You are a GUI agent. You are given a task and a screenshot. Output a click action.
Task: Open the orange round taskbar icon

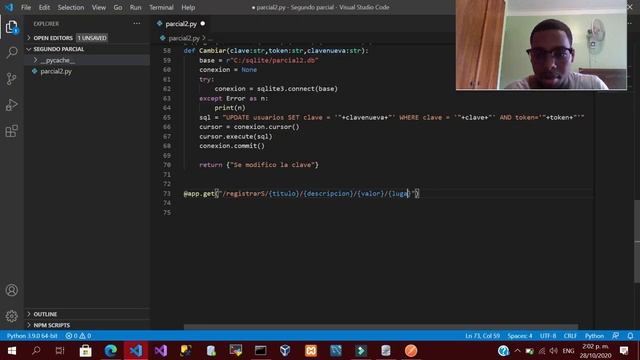[x=411, y=351]
